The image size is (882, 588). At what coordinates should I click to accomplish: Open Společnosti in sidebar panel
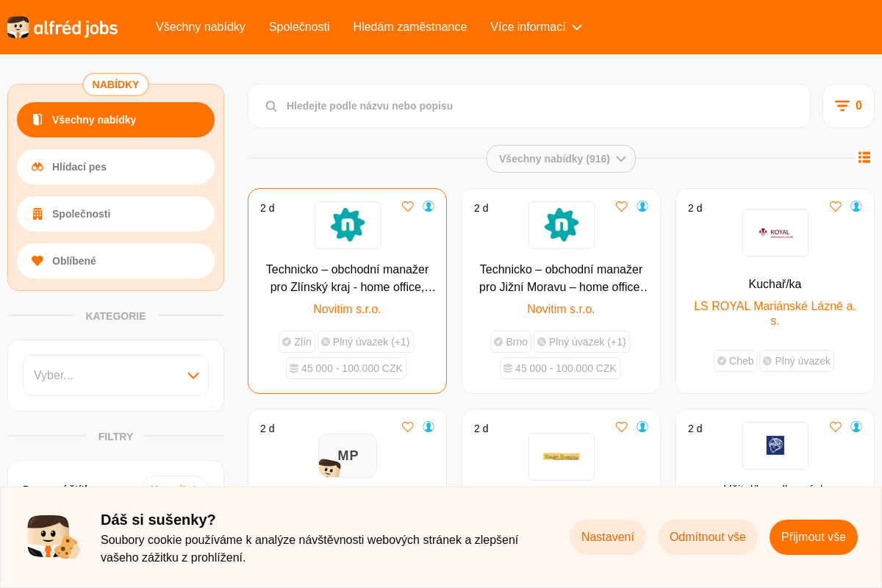pos(115,214)
